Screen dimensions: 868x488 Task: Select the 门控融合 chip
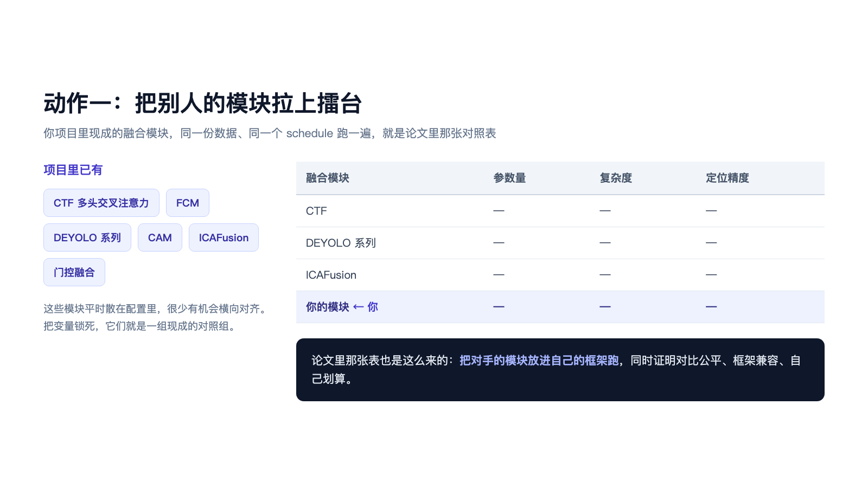click(x=74, y=272)
